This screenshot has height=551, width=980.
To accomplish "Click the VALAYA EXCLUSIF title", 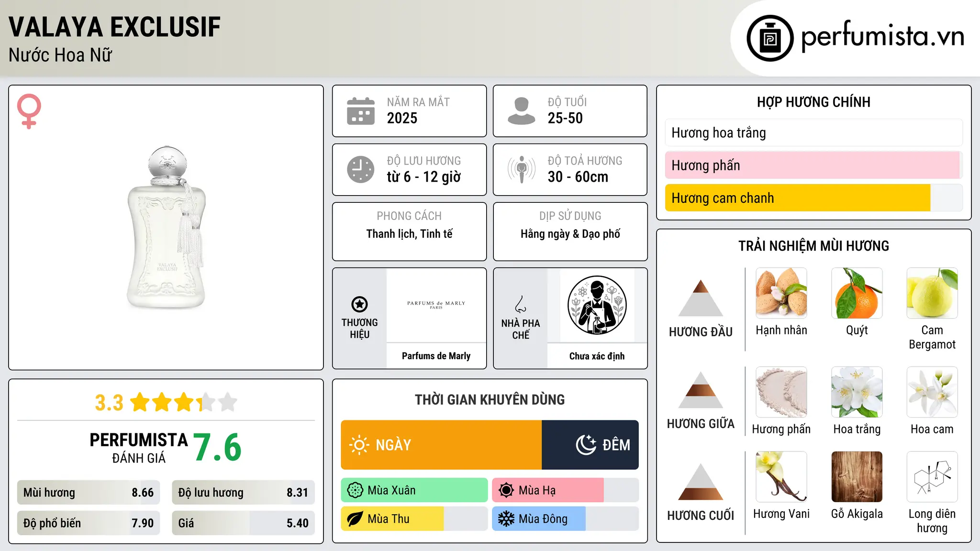I will (114, 27).
